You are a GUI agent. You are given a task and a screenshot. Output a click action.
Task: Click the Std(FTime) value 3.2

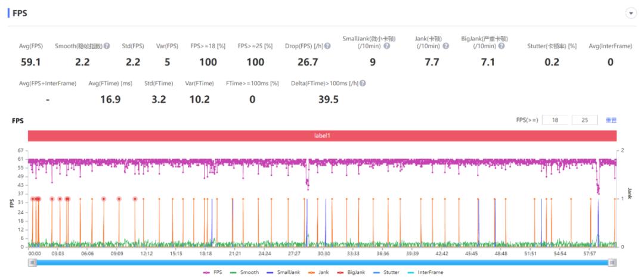coord(159,99)
